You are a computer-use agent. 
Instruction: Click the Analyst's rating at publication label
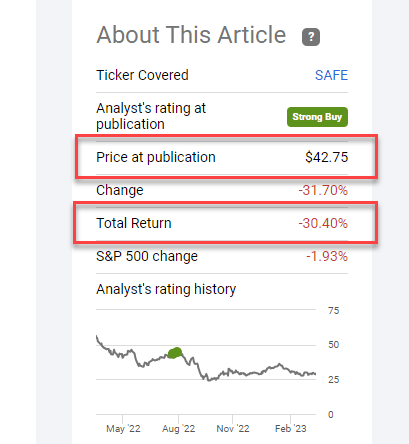[151, 116]
